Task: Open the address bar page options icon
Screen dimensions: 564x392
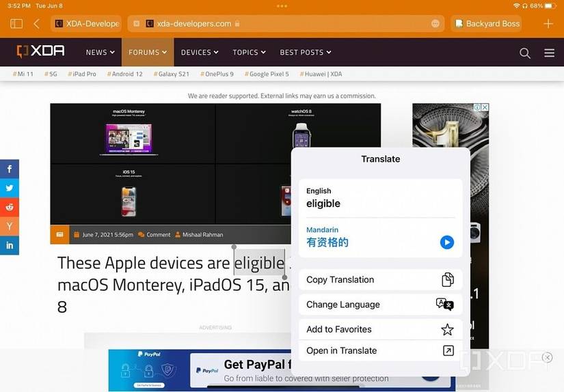Action: [435, 24]
